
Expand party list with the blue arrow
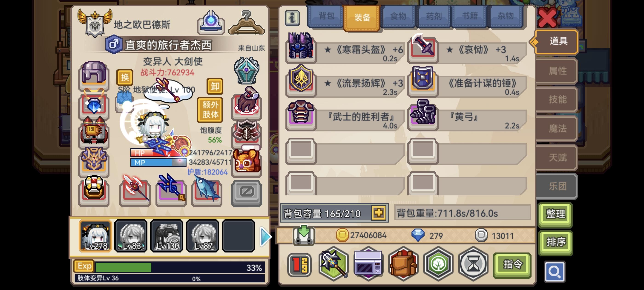(265, 236)
